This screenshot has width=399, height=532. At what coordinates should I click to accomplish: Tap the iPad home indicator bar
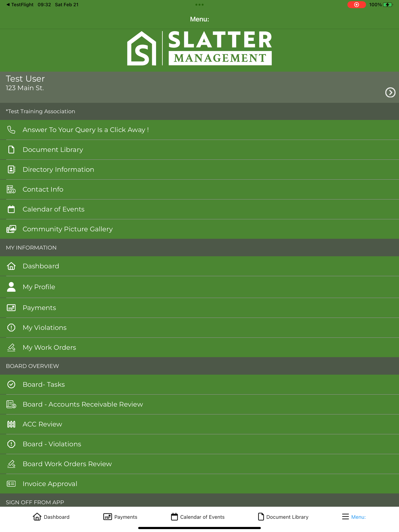[x=199, y=528]
